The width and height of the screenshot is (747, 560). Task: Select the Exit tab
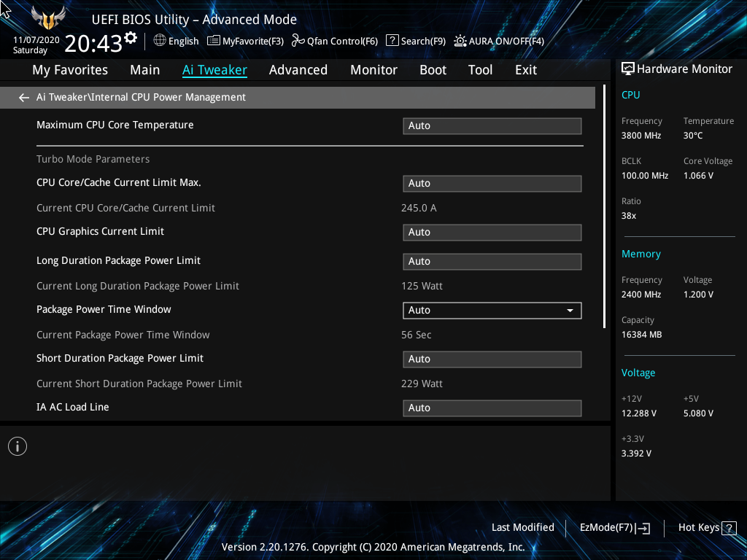[526, 70]
